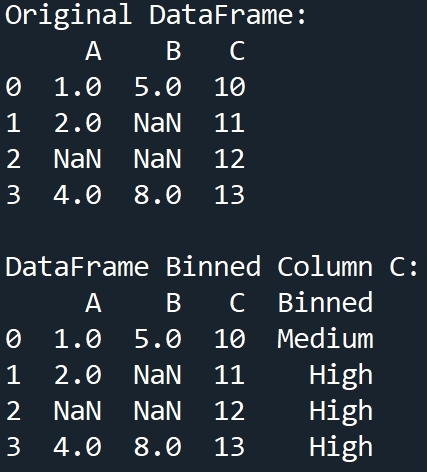Click the 'High' value in row 3

coord(341,448)
